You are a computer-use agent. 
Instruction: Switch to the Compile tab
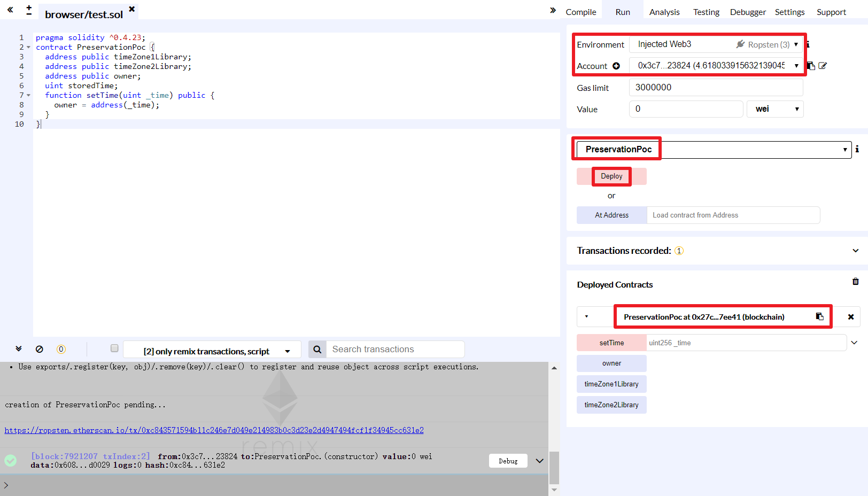click(x=581, y=12)
